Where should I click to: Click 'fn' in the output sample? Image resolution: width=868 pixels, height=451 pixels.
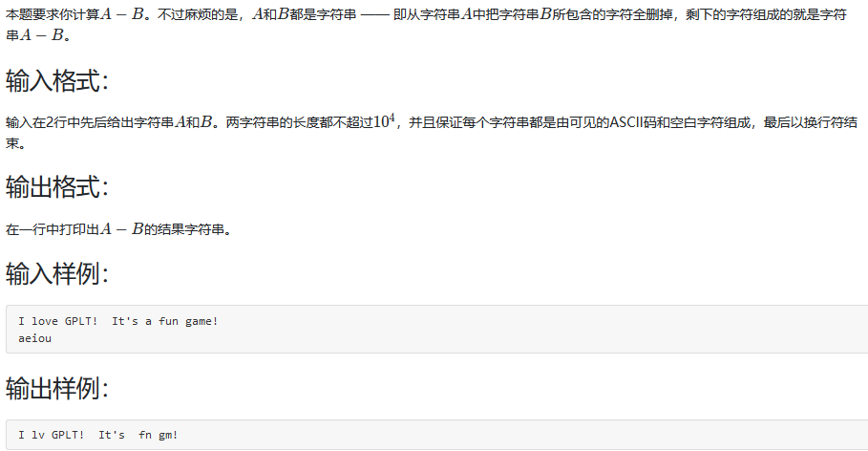tap(145, 435)
